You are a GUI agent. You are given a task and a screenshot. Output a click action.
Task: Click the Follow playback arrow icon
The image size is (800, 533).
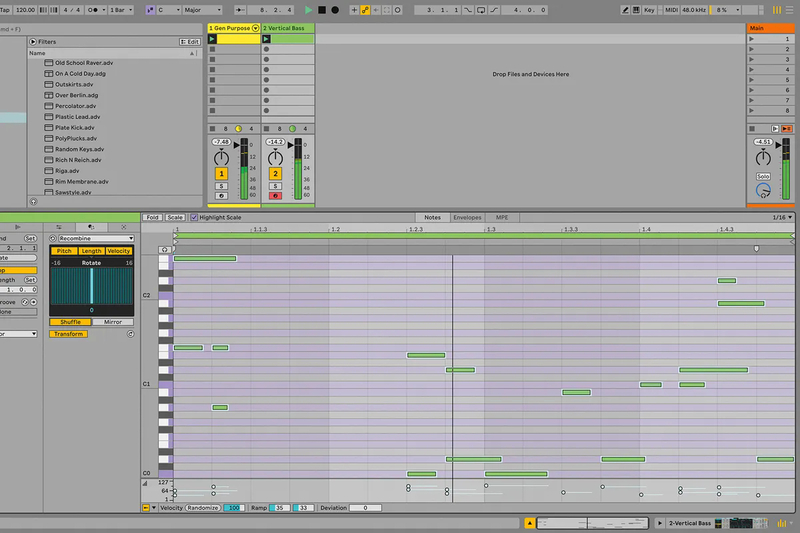tap(240, 10)
